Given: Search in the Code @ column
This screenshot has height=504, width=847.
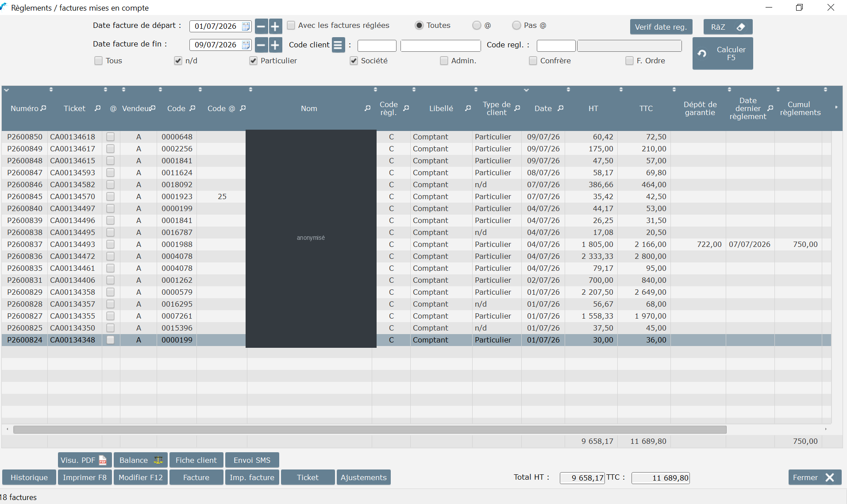Looking at the screenshot, I should [x=243, y=108].
